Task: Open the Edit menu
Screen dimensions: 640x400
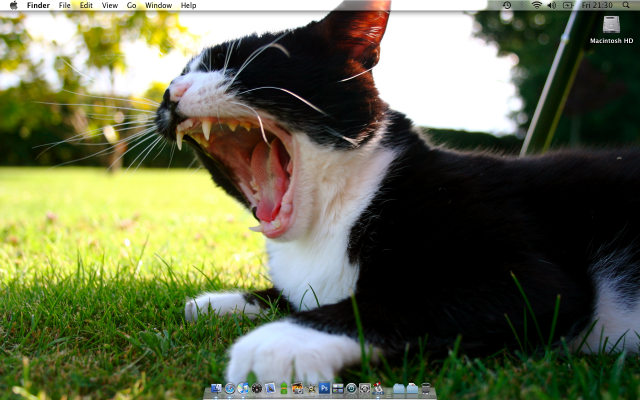Action: pyautogui.click(x=86, y=5)
